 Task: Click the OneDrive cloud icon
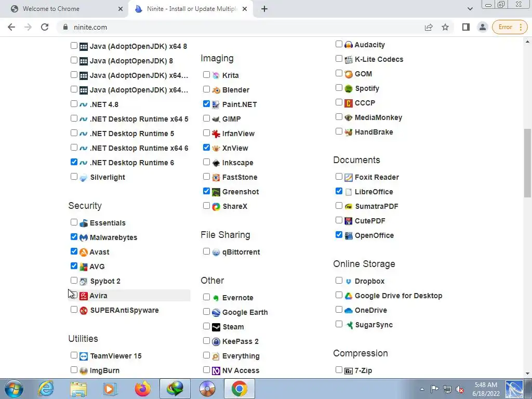click(349, 311)
